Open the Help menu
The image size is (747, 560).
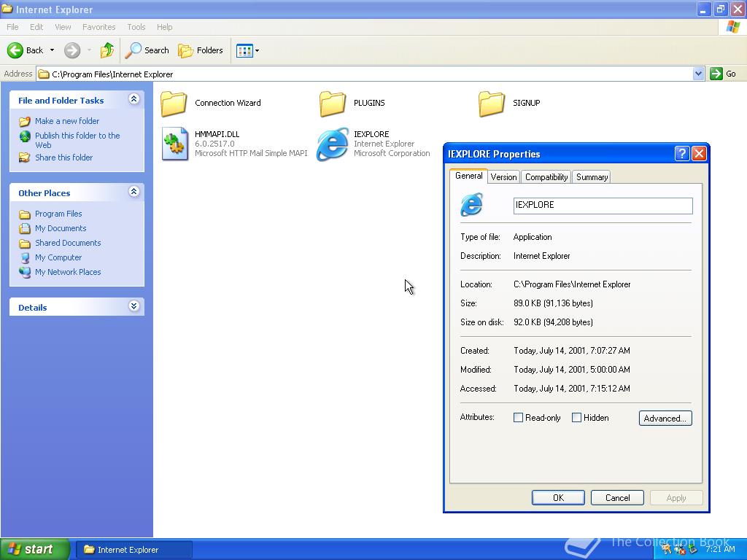click(164, 27)
